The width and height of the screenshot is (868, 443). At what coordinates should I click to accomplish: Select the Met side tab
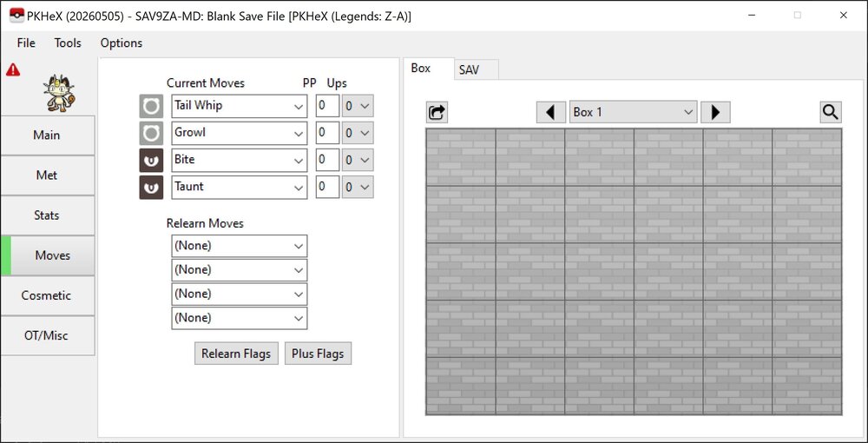47,175
